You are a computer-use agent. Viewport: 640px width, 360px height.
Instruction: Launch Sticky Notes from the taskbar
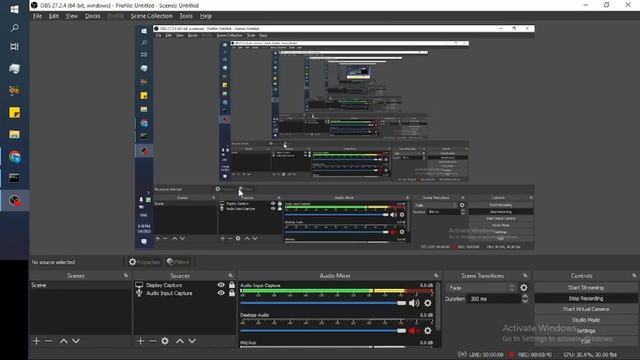[x=14, y=112]
